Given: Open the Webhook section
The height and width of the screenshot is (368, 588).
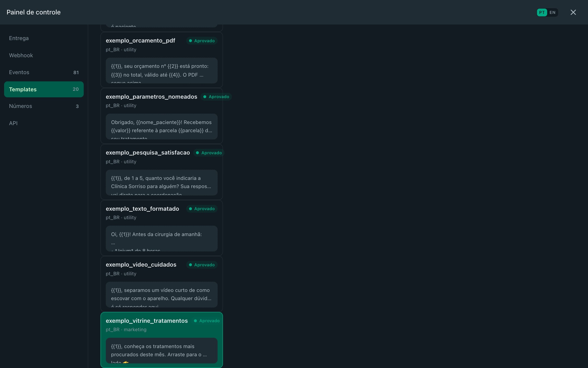Looking at the screenshot, I should pos(44,55).
